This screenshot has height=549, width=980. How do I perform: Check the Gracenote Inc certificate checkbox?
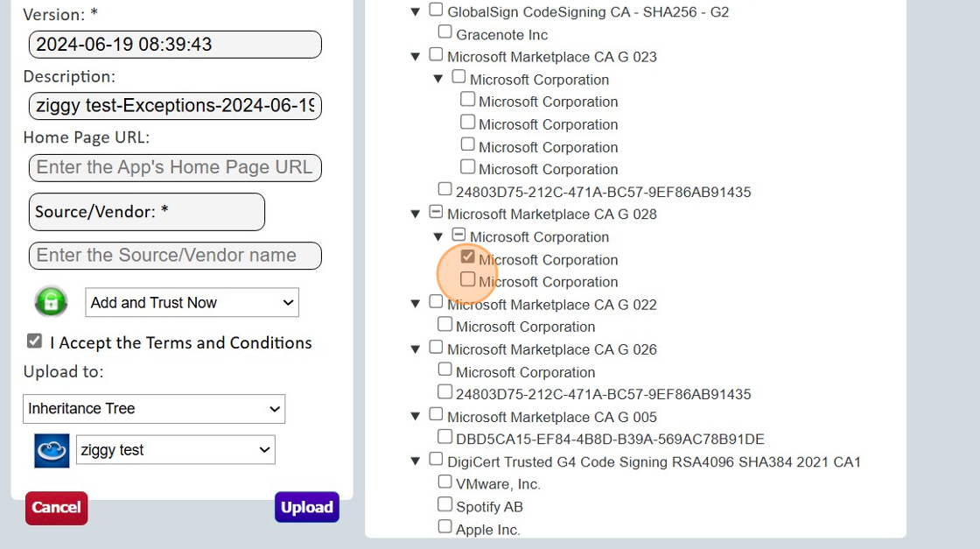point(445,31)
